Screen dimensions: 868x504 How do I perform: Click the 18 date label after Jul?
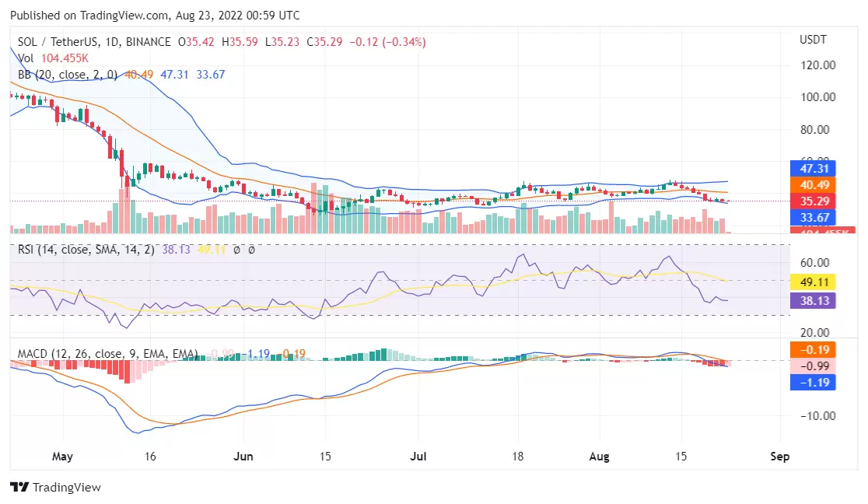pyautogui.click(x=517, y=457)
